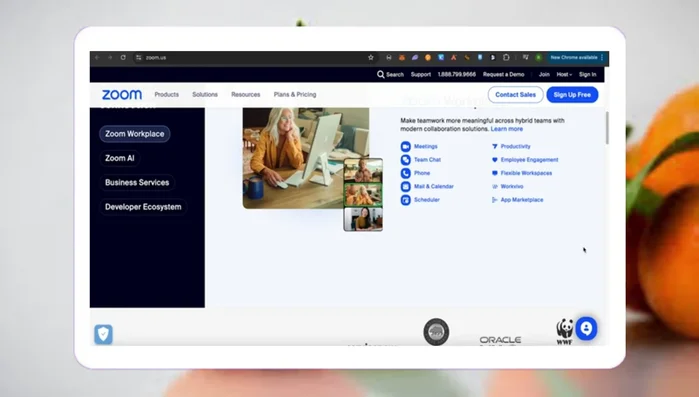Screen dimensions: 699x397
Task: Select the Business Services tab
Action: (137, 182)
